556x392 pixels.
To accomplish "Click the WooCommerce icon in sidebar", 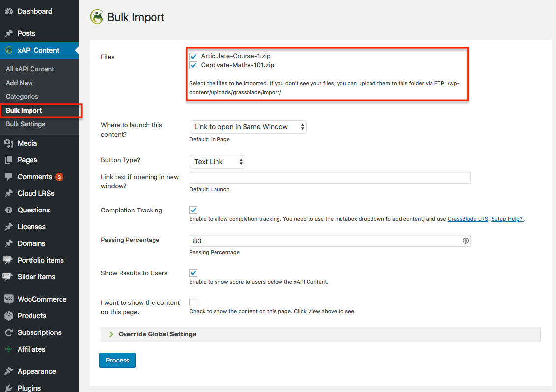I will coord(8,299).
